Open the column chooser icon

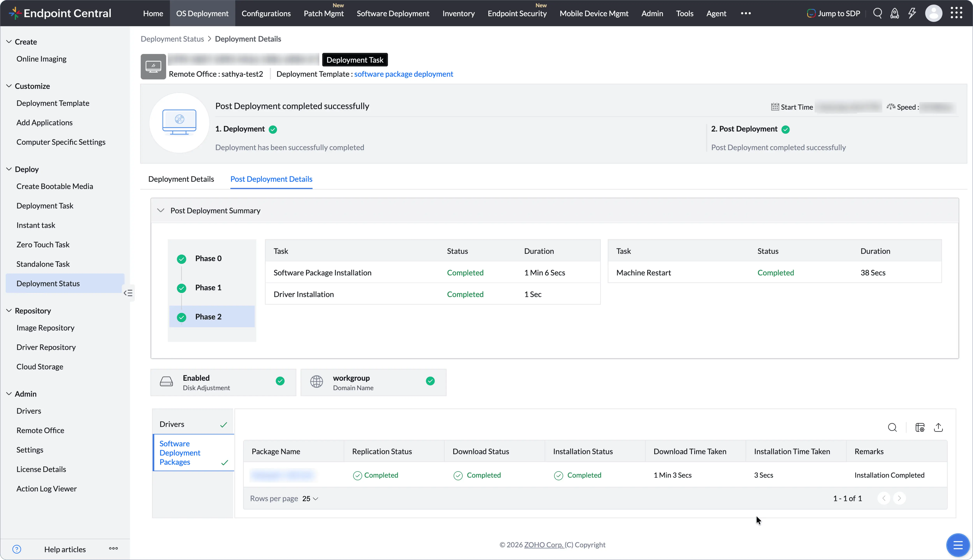click(920, 427)
